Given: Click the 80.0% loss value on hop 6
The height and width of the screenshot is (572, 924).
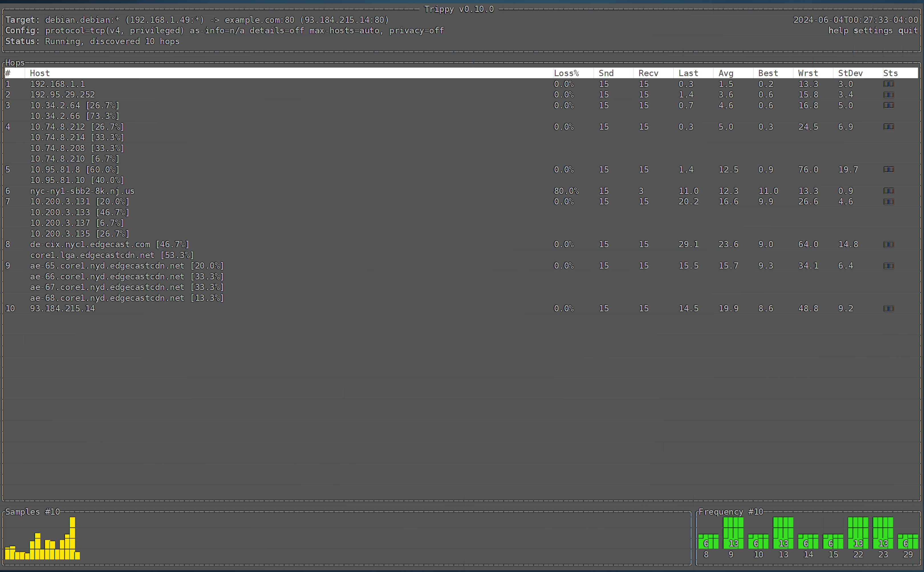Looking at the screenshot, I should (566, 191).
